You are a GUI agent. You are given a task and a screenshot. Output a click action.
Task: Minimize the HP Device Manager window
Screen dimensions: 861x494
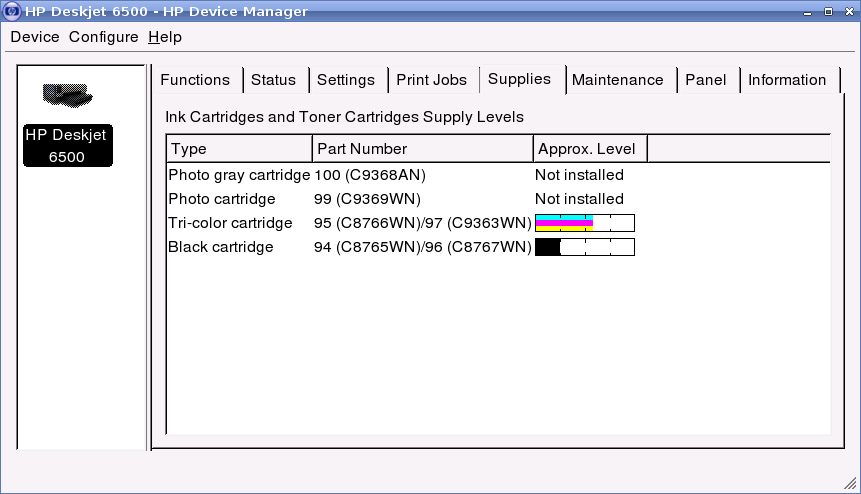[807, 12]
